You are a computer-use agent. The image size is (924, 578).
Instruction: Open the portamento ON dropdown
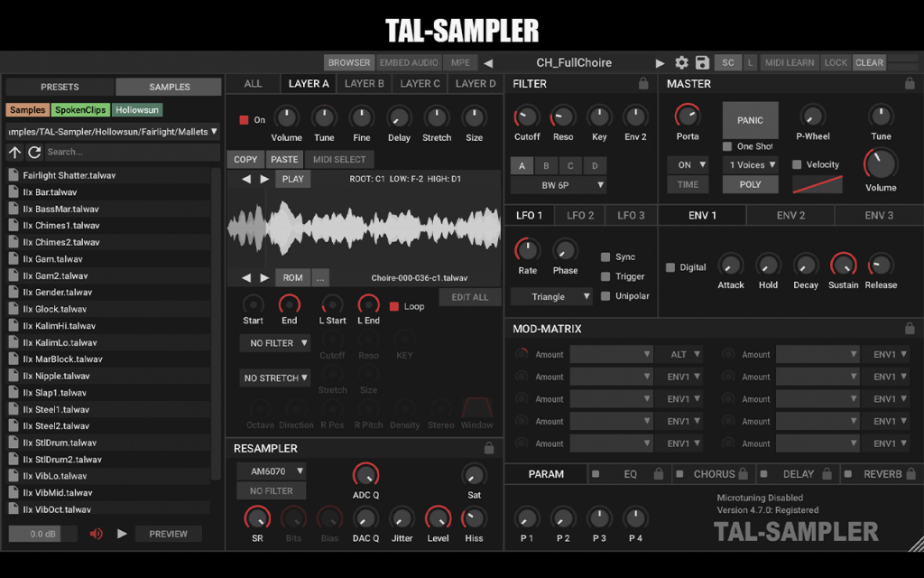[x=687, y=165]
